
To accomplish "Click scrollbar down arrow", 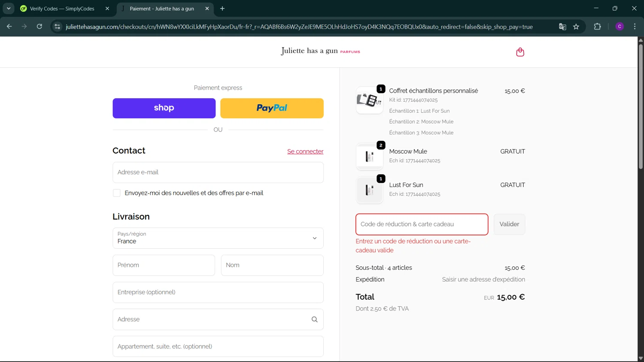I will [x=641, y=358].
